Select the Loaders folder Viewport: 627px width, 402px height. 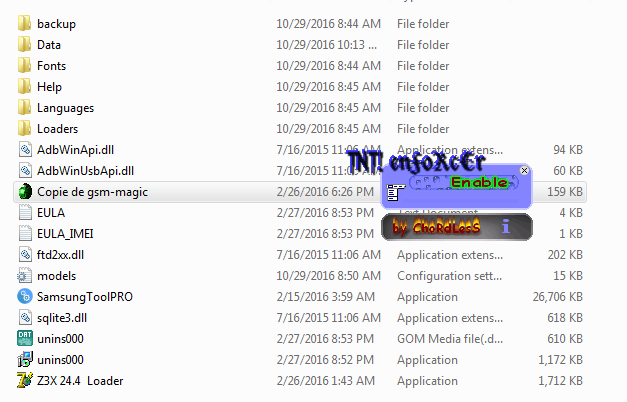tap(48, 129)
